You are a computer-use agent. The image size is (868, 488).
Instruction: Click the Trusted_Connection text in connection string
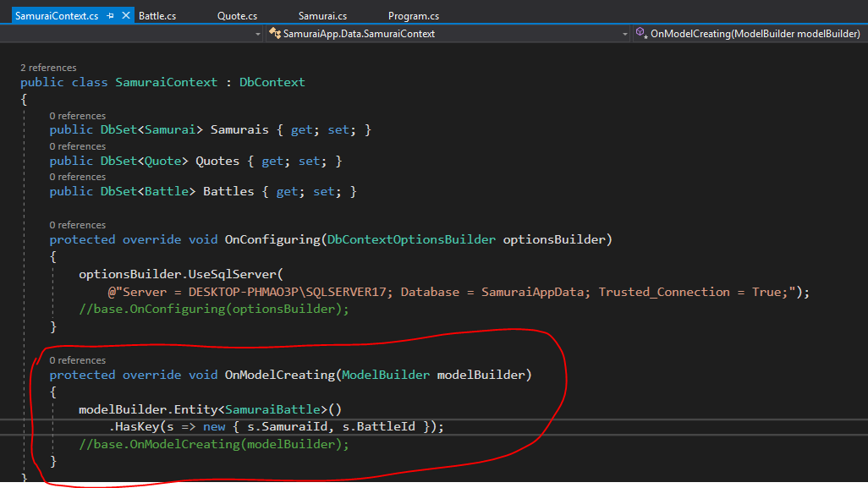coord(664,292)
